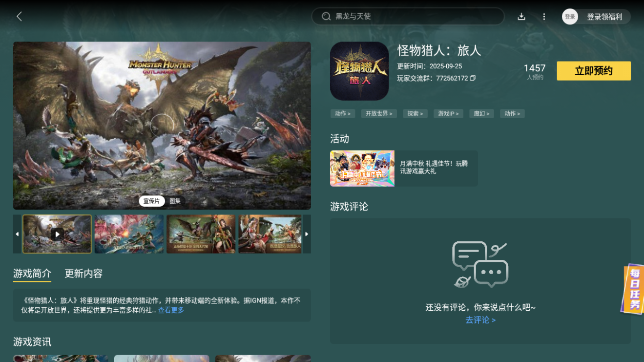The width and height of the screenshot is (644, 362).
Task: Click the magnifier icon in the search bar
Action: click(326, 17)
